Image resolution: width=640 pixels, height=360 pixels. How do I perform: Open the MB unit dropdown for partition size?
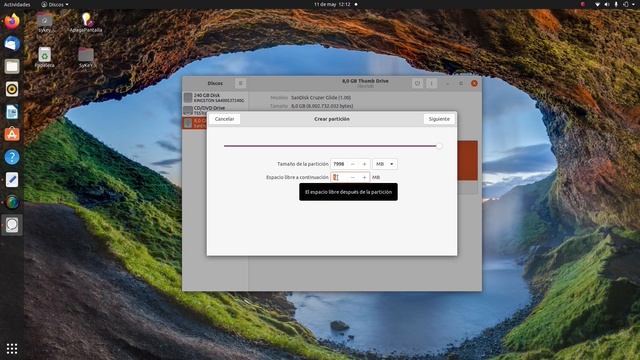384,164
